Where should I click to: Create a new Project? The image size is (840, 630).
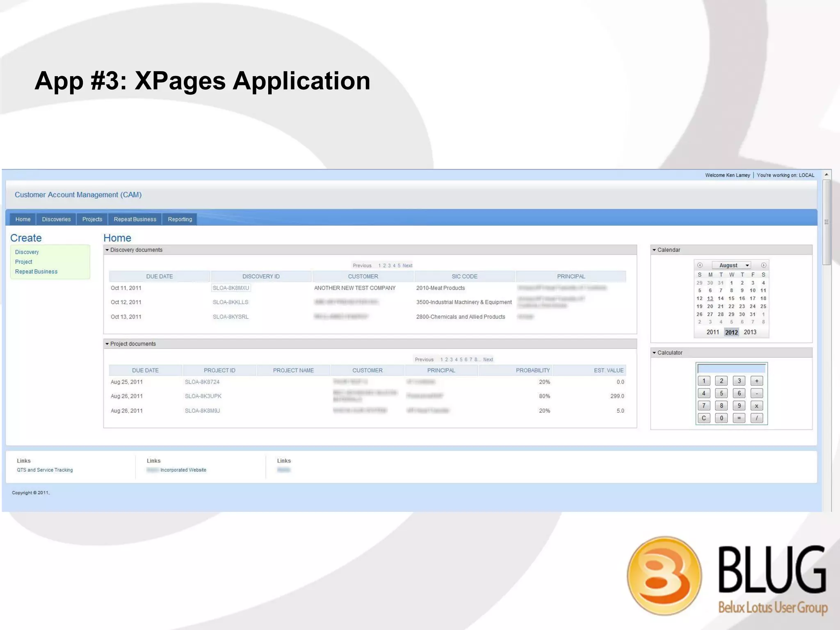[23, 262]
